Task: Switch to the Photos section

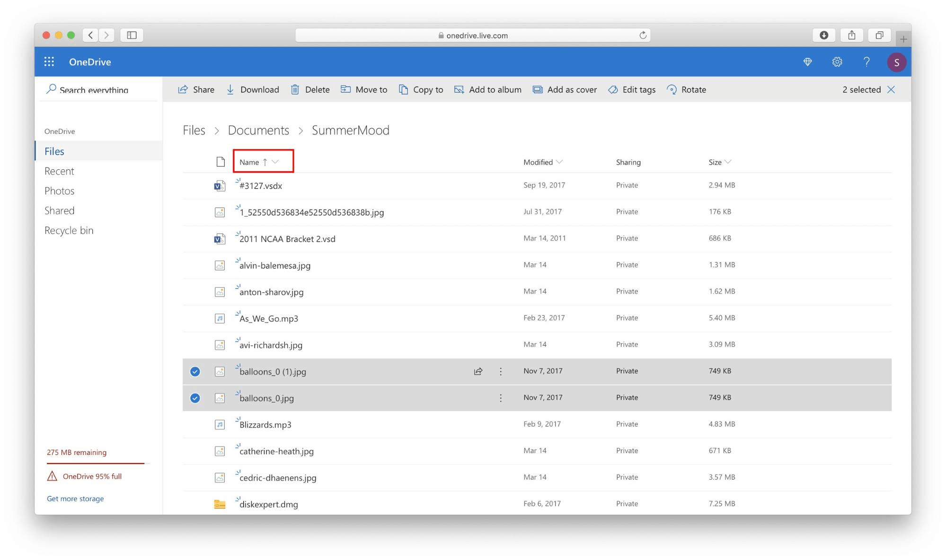Action: [60, 191]
